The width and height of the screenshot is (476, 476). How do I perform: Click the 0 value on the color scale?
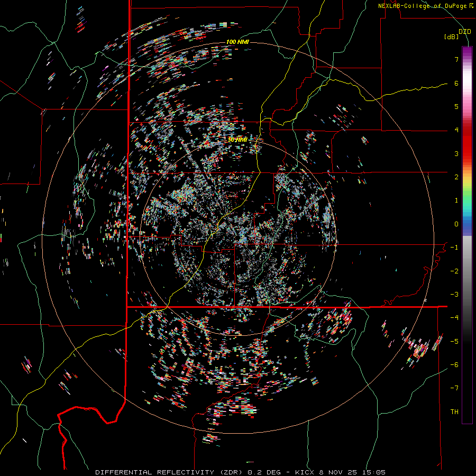click(456, 224)
